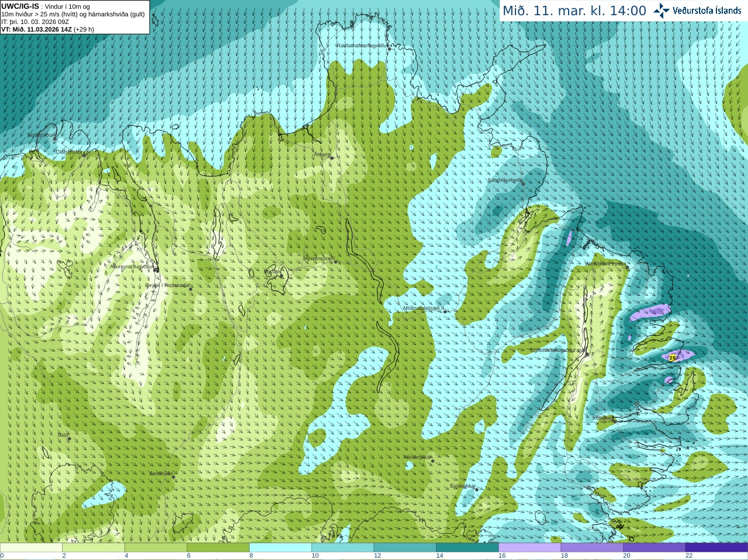Click the 'Veðurstofa Íslands' wordmark text
The image size is (748, 560).
(707, 11)
